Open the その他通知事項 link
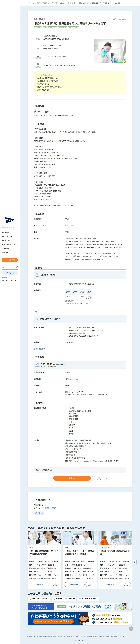Screen dimensions: 140x644 (x=39, y=349)
